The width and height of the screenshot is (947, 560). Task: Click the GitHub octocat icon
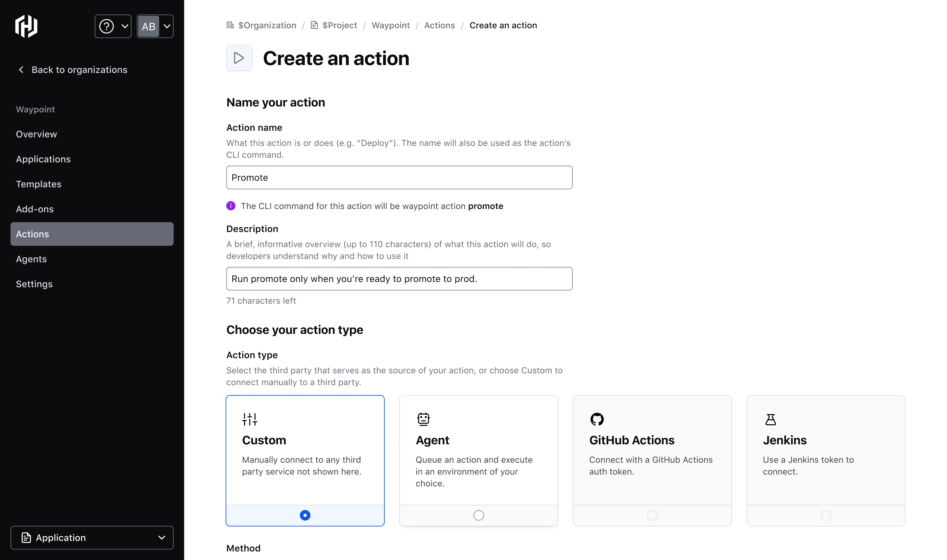pos(597,419)
